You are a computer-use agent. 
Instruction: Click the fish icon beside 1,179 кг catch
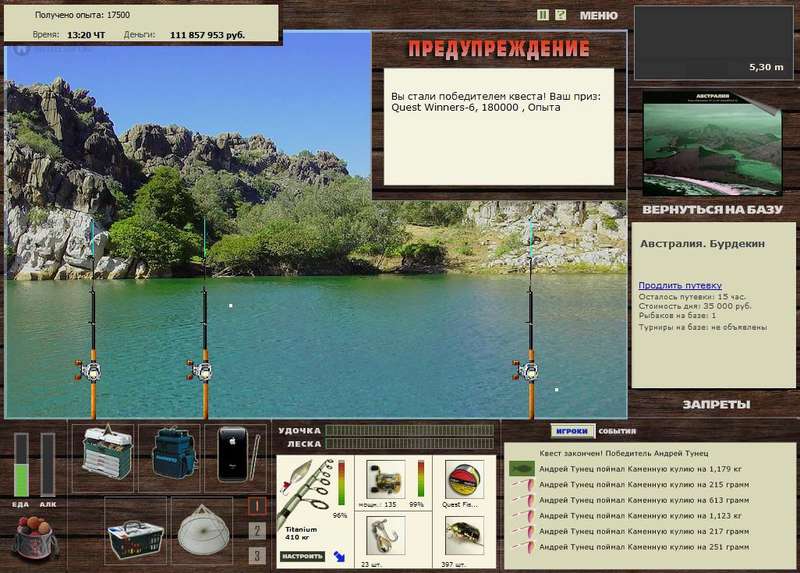(x=522, y=468)
